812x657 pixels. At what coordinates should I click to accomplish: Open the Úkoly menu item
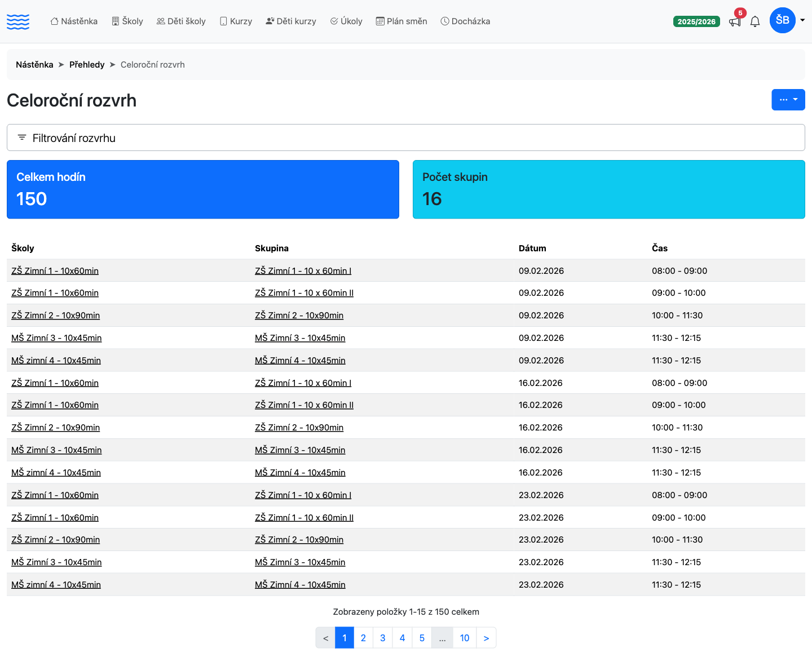346,21
